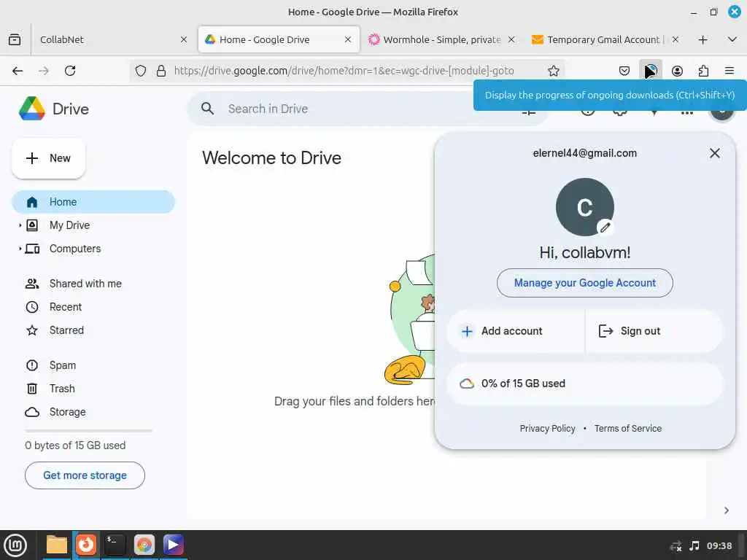Open the Firefox extensions puzzle icon
The width and height of the screenshot is (747, 560).
[x=703, y=71]
